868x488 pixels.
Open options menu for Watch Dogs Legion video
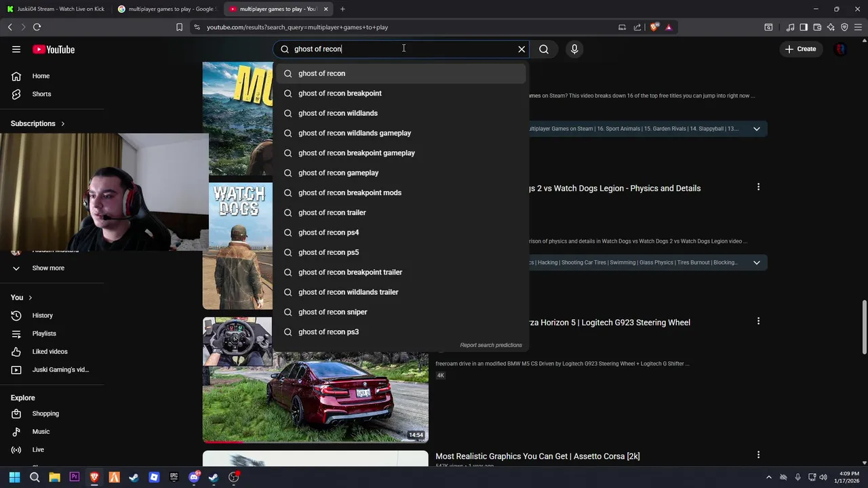[x=758, y=187]
